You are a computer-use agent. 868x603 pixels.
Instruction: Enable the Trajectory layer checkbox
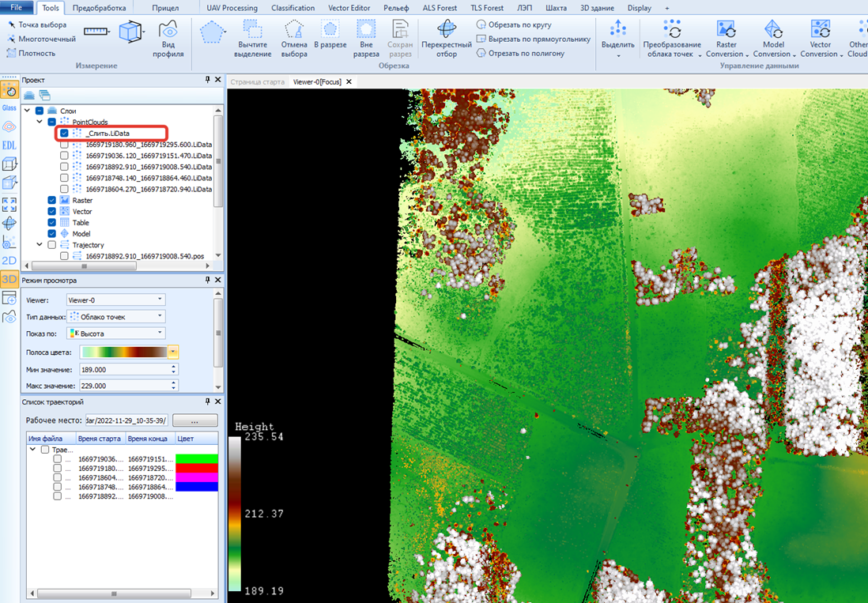click(x=51, y=244)
